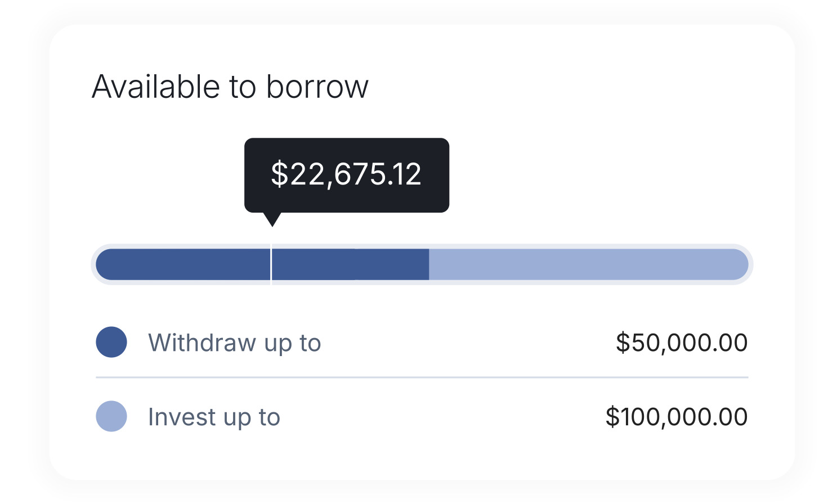Click the rounded left end of the bar

[104, 264]
